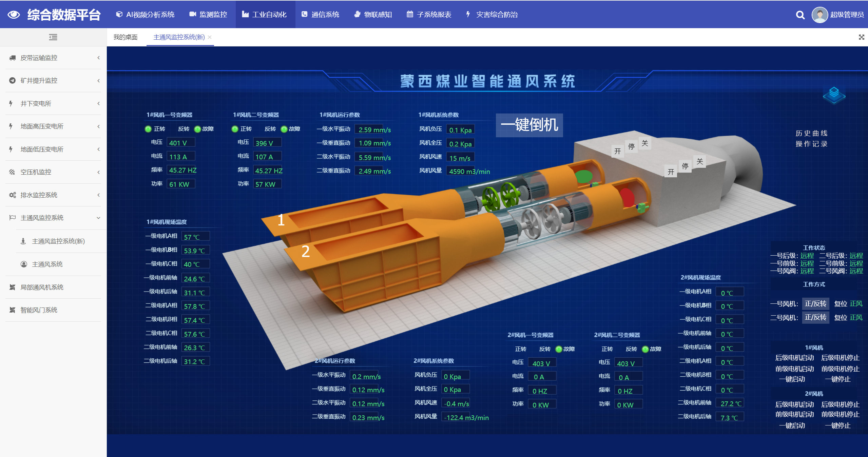Click 主通风系统 sidebar sub-item

click(47, 264)
